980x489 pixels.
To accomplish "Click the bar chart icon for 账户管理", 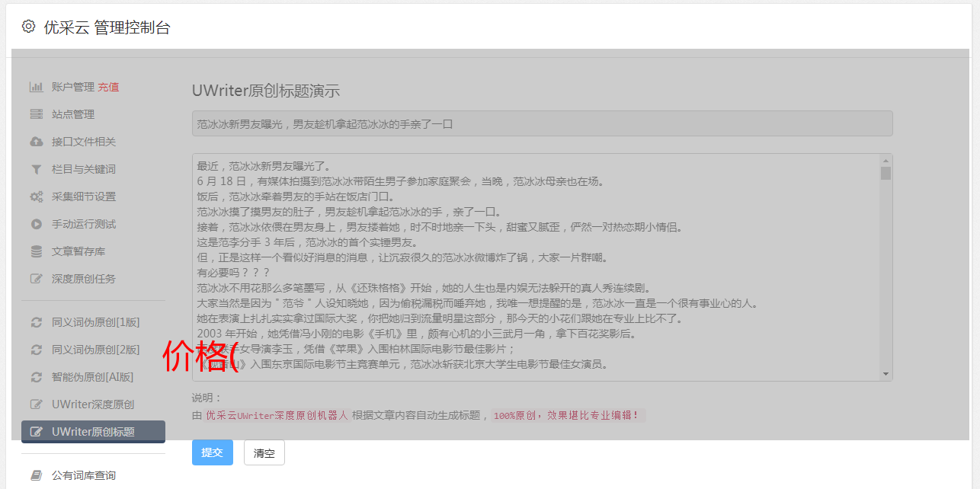I will pos(36,87).
